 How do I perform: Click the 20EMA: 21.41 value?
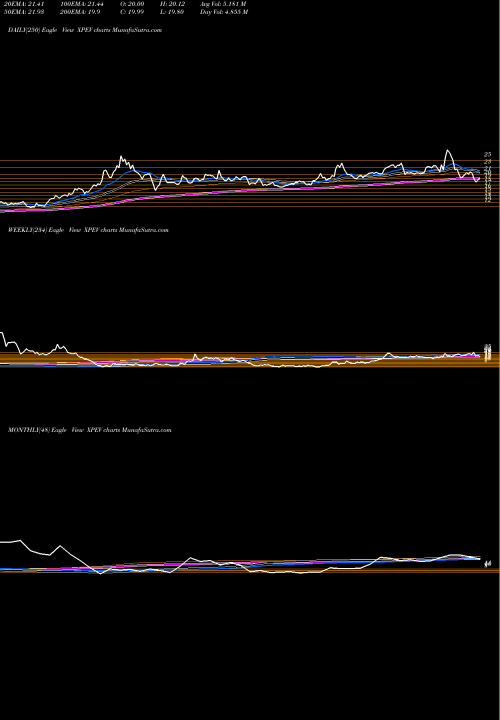click(x=22, y=4)
